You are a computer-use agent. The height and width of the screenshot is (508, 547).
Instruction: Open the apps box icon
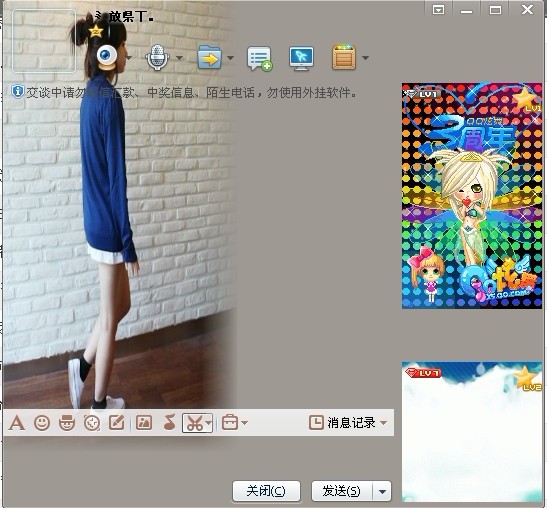pyautogui.click(x=344, y=57)
